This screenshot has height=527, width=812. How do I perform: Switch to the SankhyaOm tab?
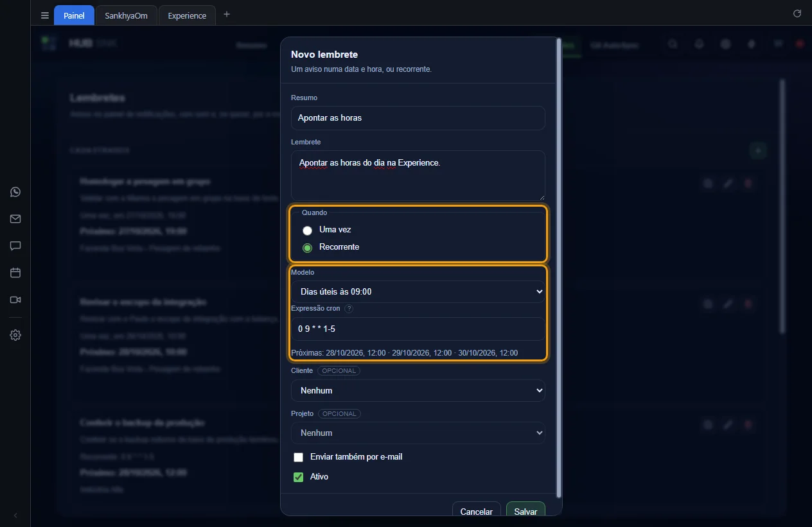126,15
